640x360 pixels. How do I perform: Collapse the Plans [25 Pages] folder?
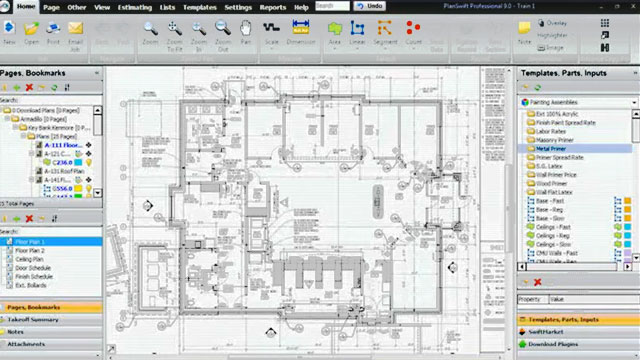coord(23,136)
